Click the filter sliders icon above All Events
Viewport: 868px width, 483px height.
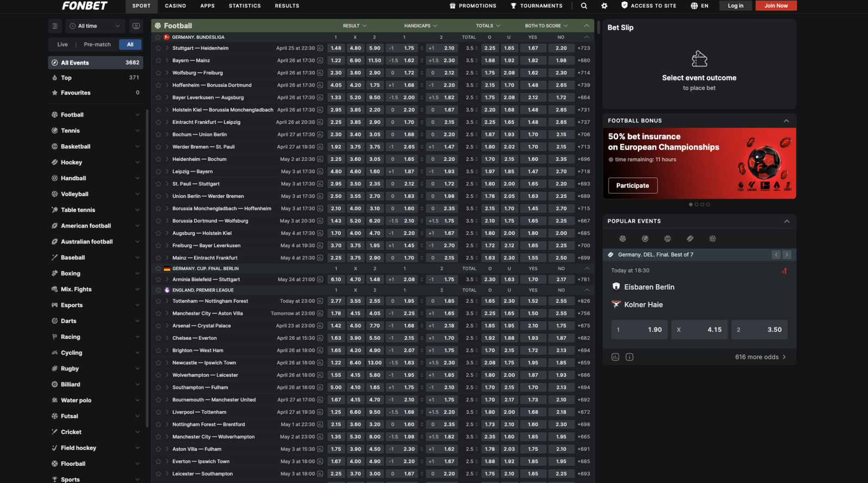[55, 26]
